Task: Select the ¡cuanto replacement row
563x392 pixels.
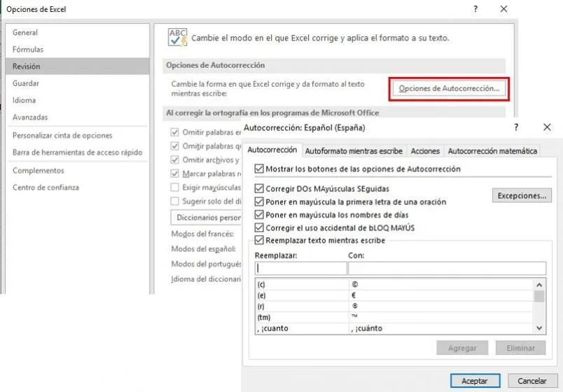Action: pos(394,328)
